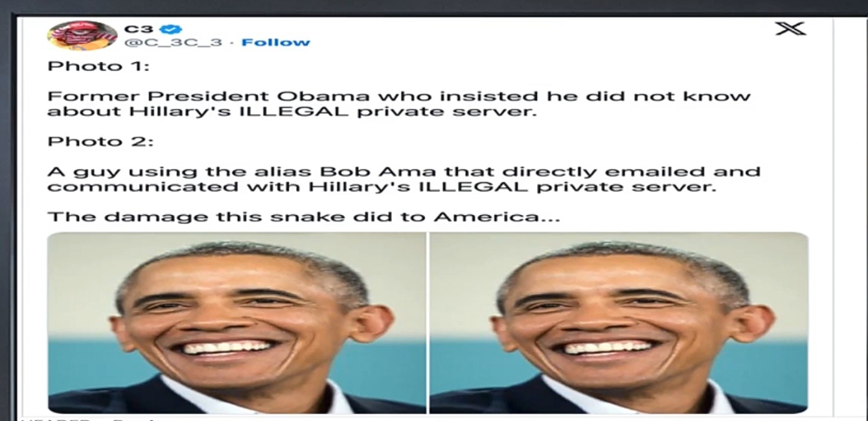Click the divider between the two photos
Image resolution: width=868 pixels, height=421 pixels.
(428, 323)
